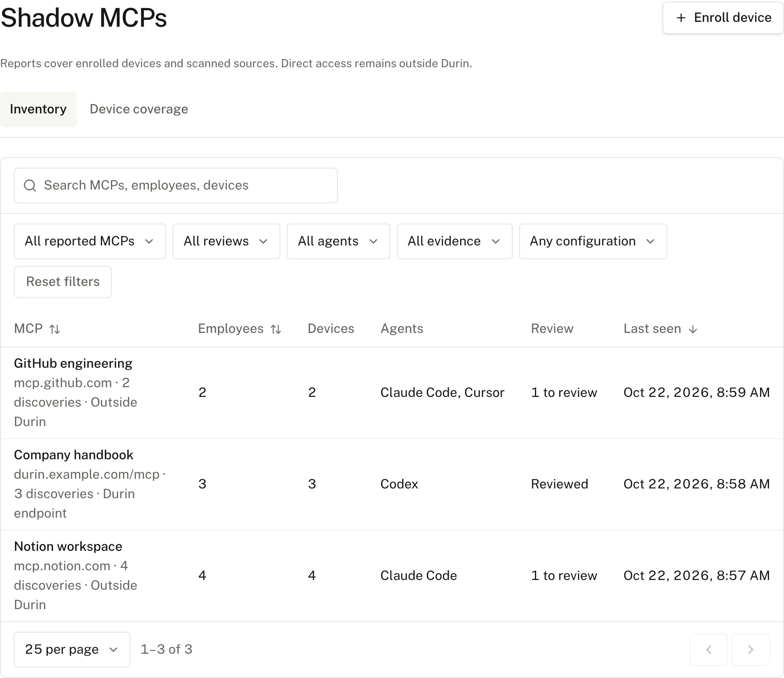Expand the Any configuration dropdown
The image size is (784, 678).
tap(593, 241)
